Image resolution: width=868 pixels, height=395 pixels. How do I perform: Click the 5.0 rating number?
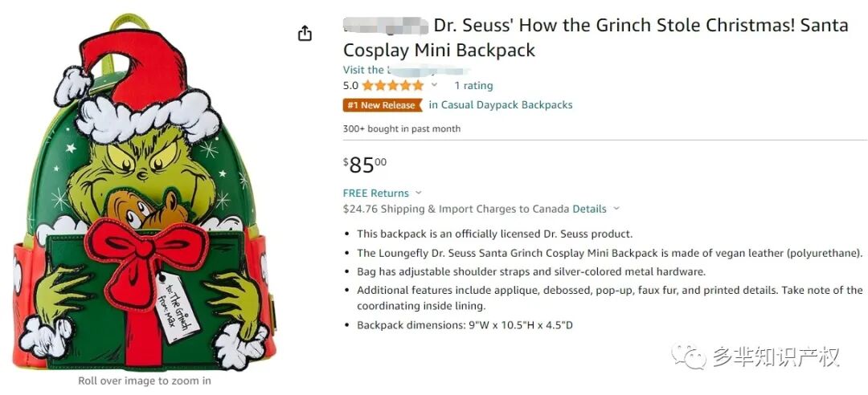click(x=350, y=86)
